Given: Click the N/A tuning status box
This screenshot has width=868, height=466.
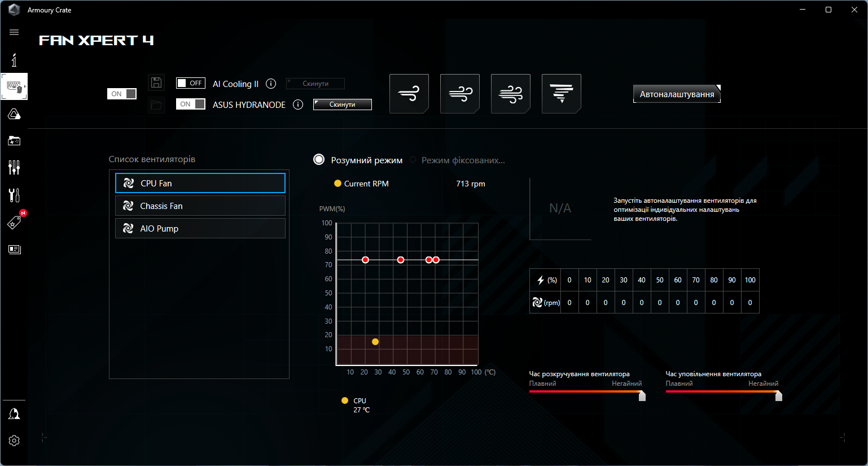Looking at the screenshot, I should tap(560, 208).
